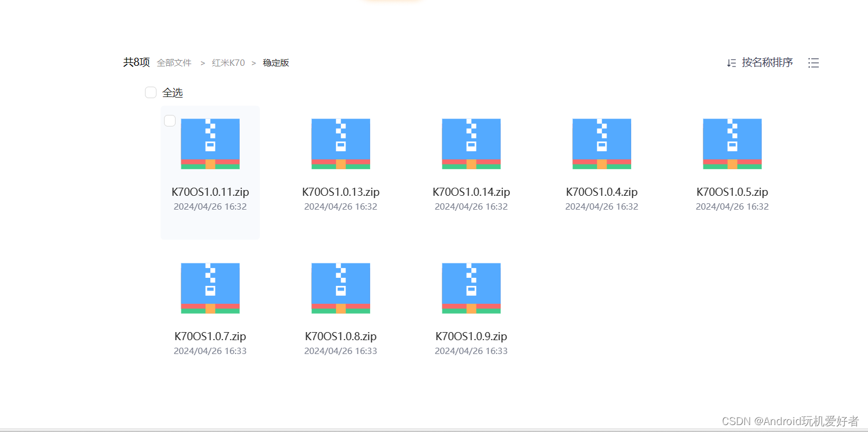Open the K70OS1.0.13.zip archive icon
Screen dimensions: 868x432
(x=341, y=144)
